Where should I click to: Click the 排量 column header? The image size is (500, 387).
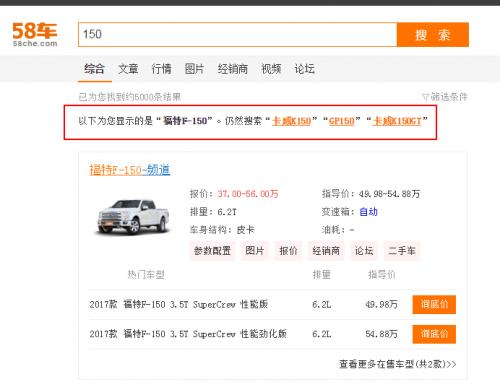tap(321, 275)
